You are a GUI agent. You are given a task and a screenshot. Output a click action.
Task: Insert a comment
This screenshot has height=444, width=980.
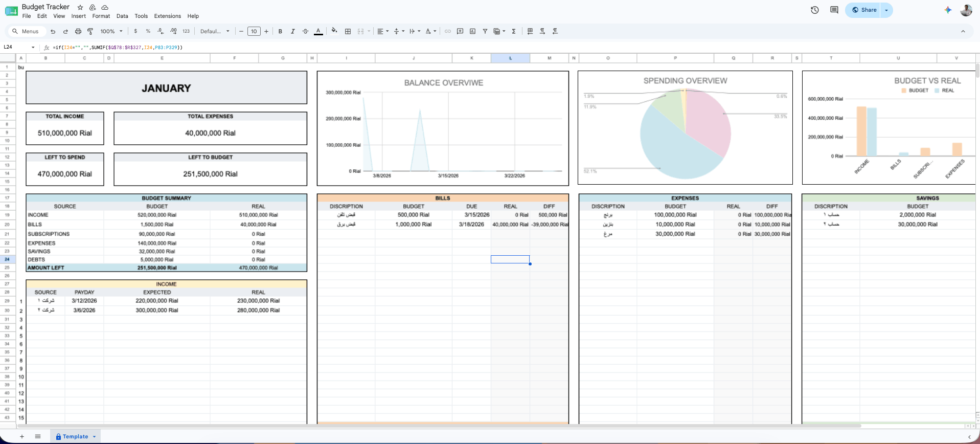(x=460, y=31)
